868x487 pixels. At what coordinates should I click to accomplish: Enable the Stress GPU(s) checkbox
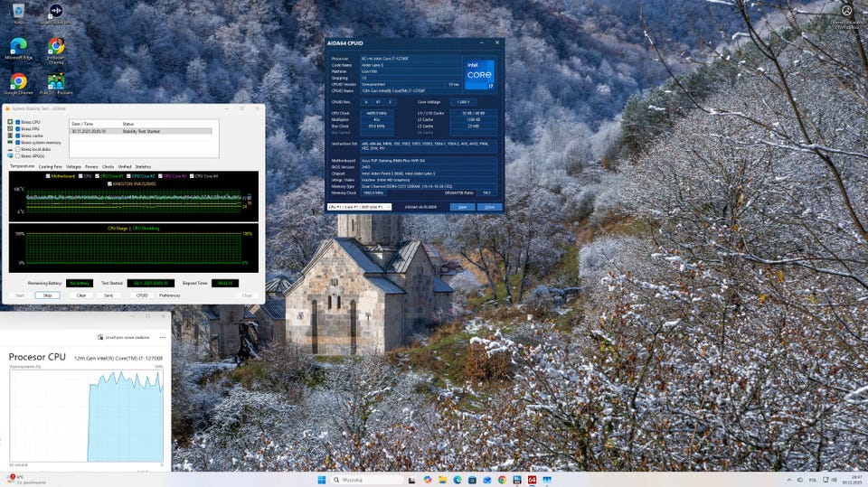17,155
